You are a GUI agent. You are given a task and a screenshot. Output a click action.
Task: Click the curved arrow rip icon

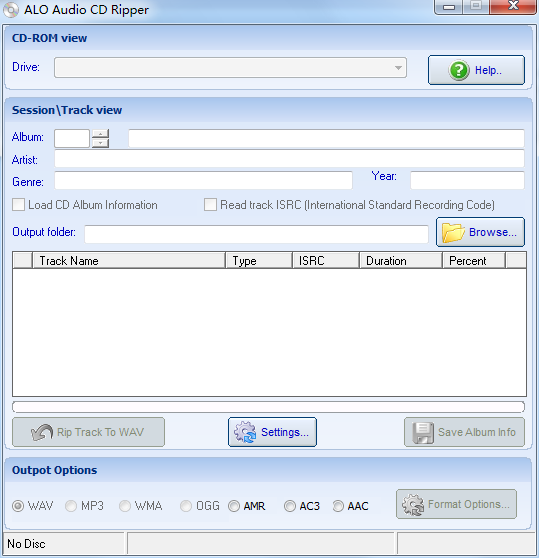pyautogui.click(x=42, y=432)
